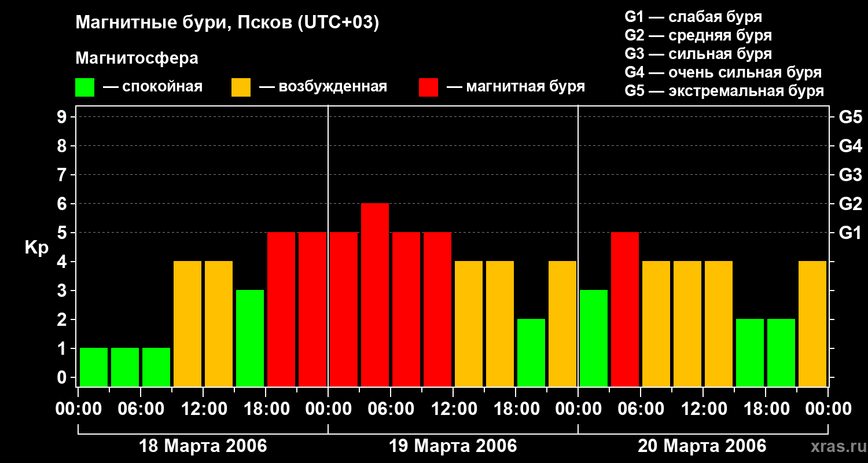Select the tallest red bar at Kp 6
The width and height of the screenshot is (868, 463).
(375, 295)
